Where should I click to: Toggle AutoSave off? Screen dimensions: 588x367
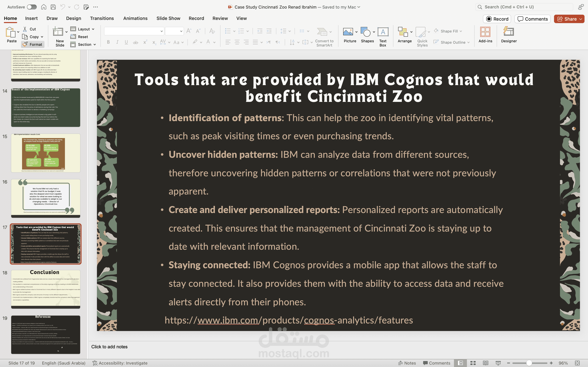(31, 7)
